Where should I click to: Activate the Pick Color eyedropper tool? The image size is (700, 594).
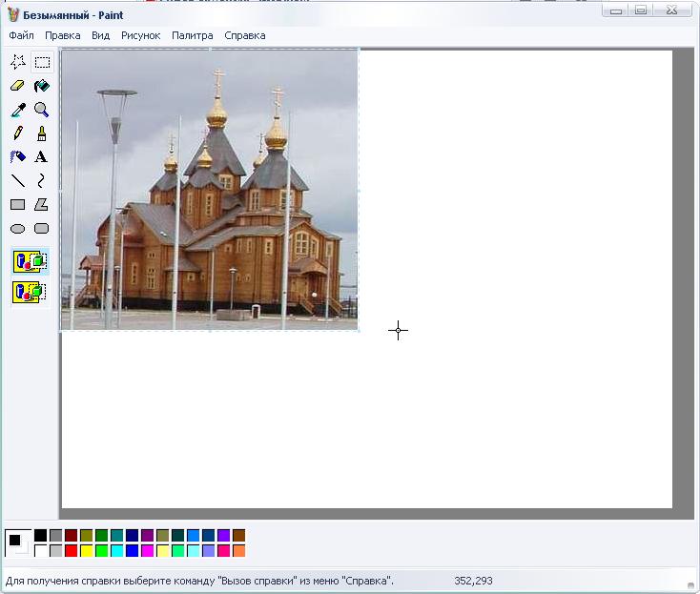(17, 110)
